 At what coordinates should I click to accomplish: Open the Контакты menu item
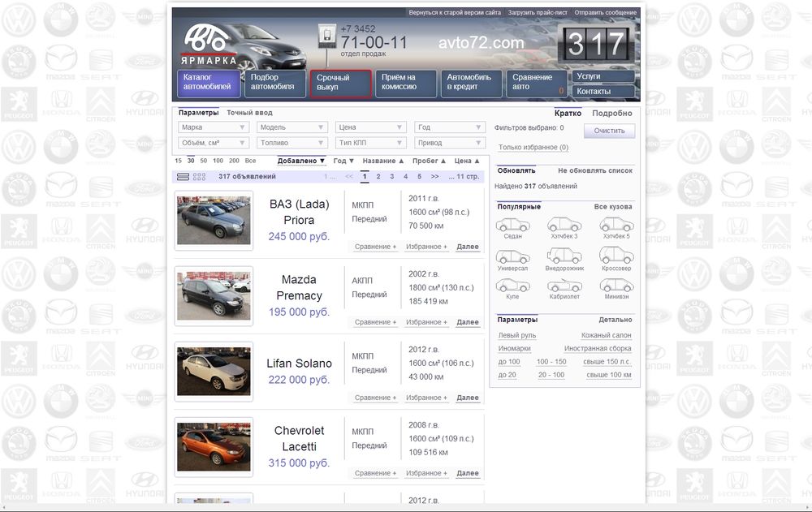[604, 91]
